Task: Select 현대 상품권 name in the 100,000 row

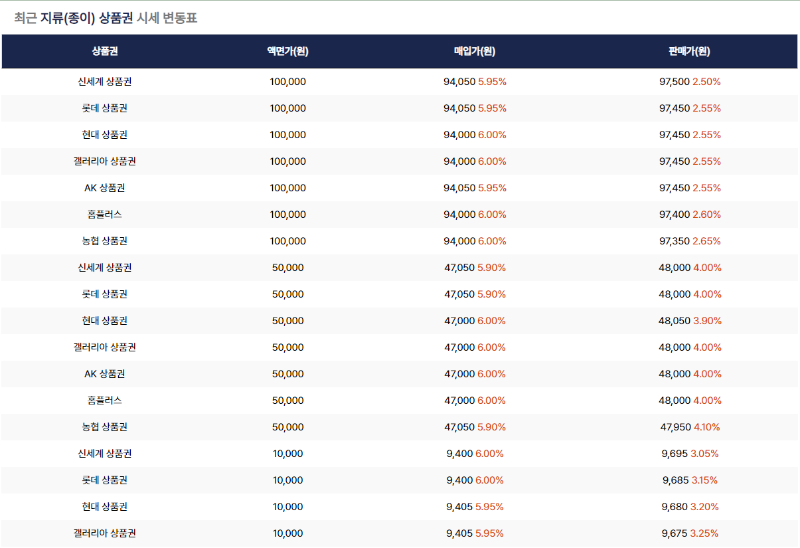Action: coord(105,135)
